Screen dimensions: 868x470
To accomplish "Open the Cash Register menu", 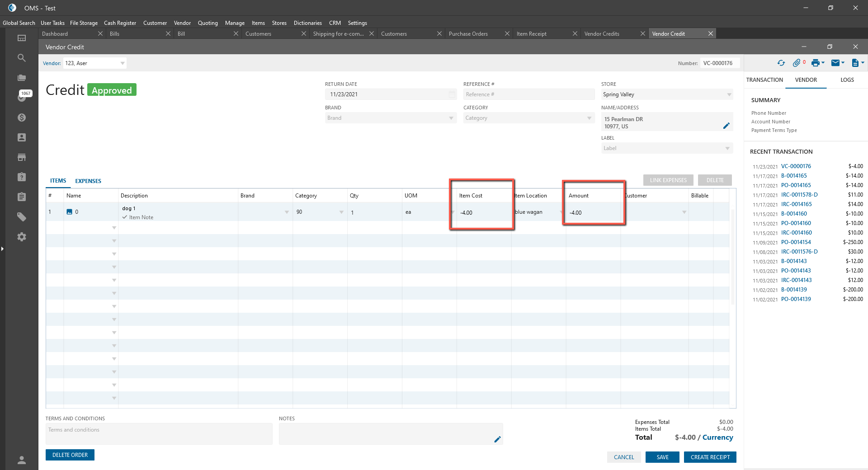I will coord(120,23).
